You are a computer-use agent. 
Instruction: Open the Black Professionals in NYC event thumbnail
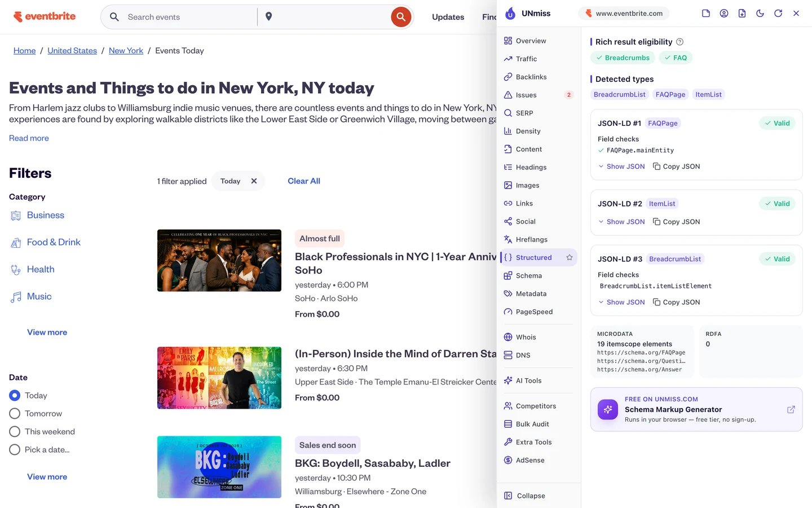pyautogui.click(x=219, y=260)
